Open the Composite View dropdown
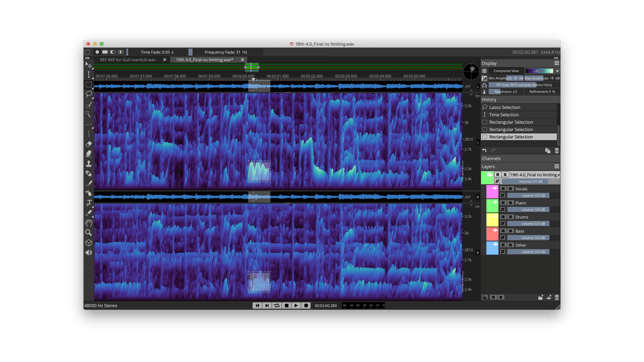The image size is (644, 362). coord(507,70)
